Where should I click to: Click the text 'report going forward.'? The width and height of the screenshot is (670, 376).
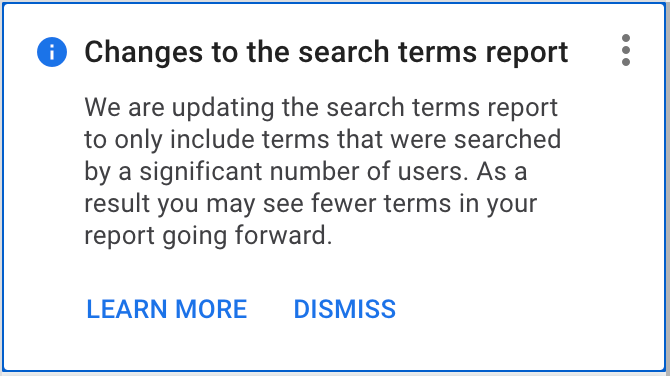click(208, 236)
